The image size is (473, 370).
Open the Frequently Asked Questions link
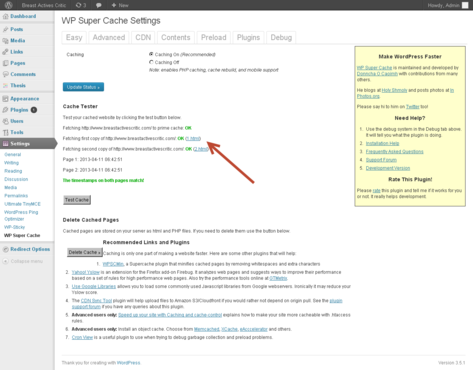(395, 152)
